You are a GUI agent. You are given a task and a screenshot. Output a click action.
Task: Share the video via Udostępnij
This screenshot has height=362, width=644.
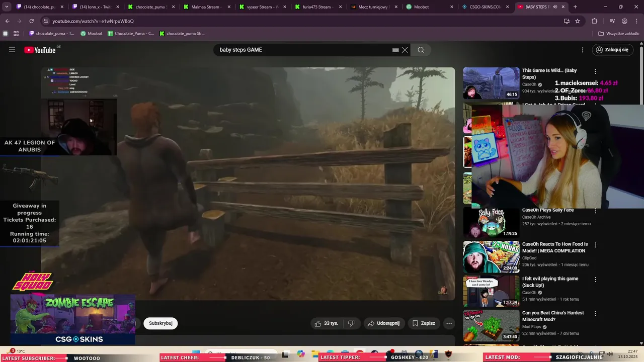click(x=384, y=323)
